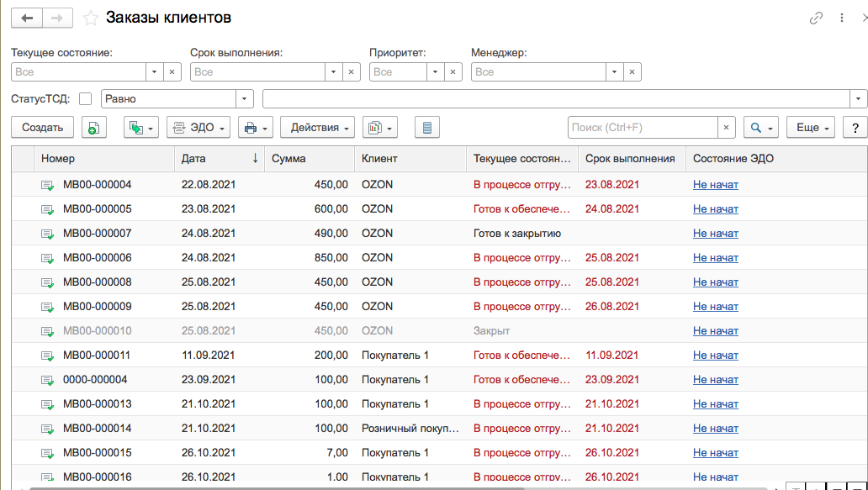868x490 pixels.
Task: Select the Розничный покуп… client cell
Action: pos(410,428)
